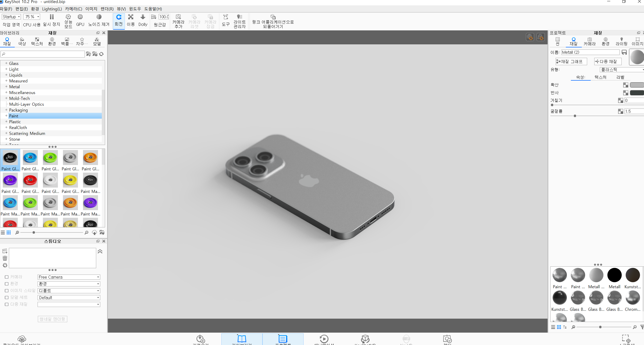Image resolution: width=644 pixels, height=345 pixels.
Task: Click the 카메라 추가 add camera icon
Action: [178, 17]
